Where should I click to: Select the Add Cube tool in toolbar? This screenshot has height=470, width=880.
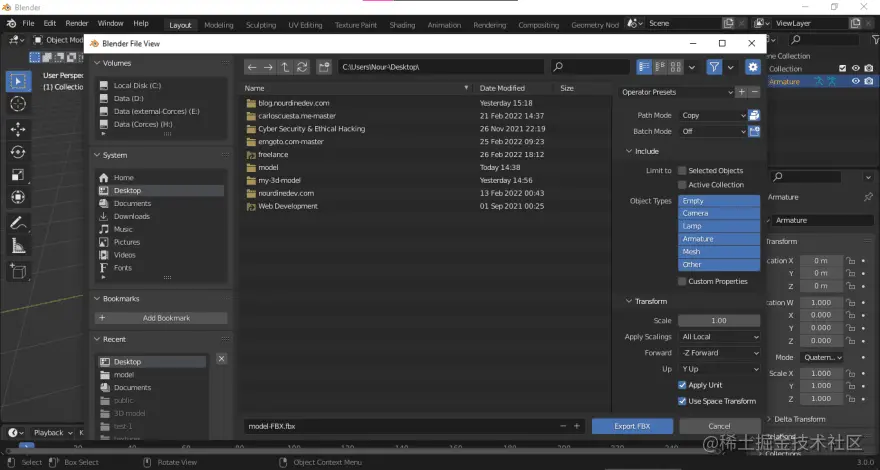pos(18,272)
